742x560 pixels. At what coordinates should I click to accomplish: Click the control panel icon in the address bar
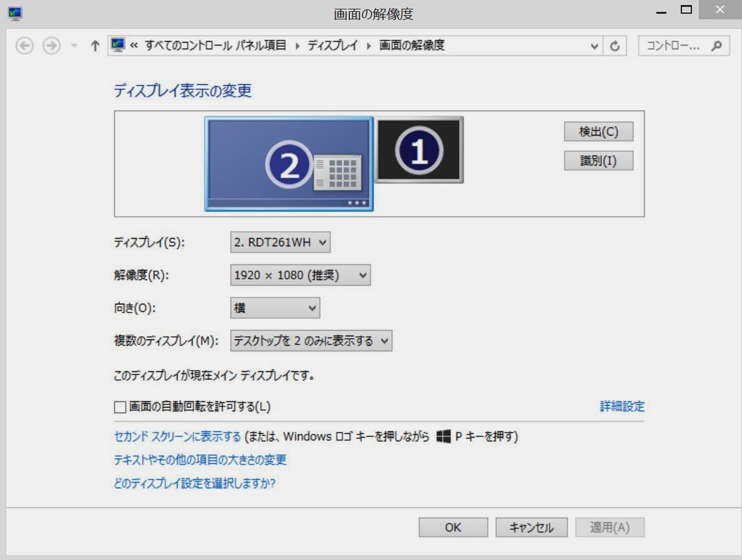coord(118,45)
